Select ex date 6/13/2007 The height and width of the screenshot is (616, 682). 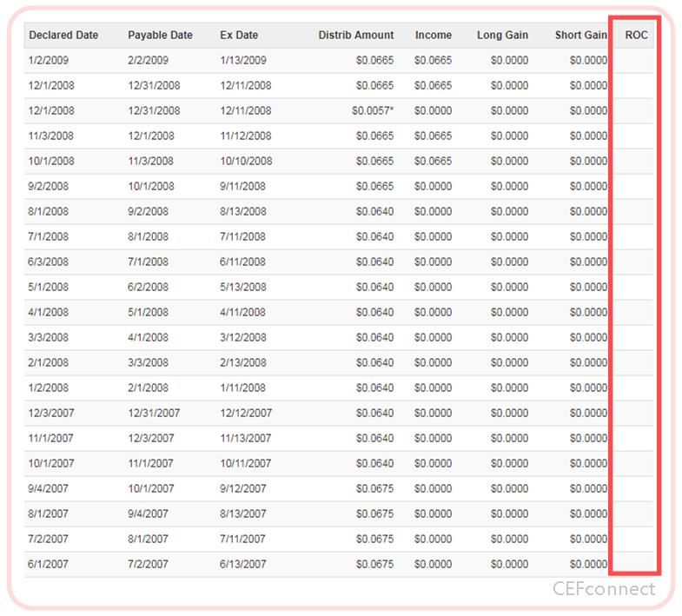tap(242, 565)
